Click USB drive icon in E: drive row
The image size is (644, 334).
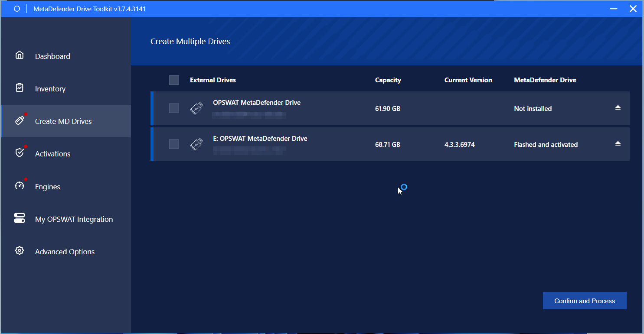(196, 144)
